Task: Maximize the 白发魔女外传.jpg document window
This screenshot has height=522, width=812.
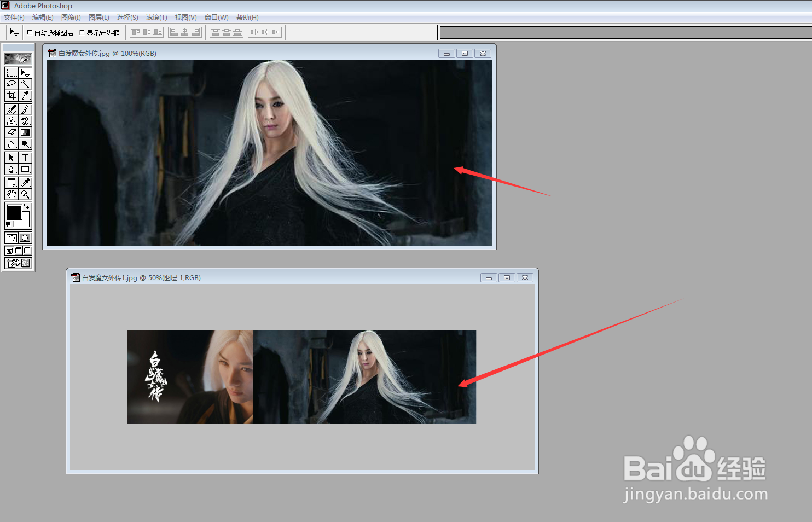Action: point(465,53)
